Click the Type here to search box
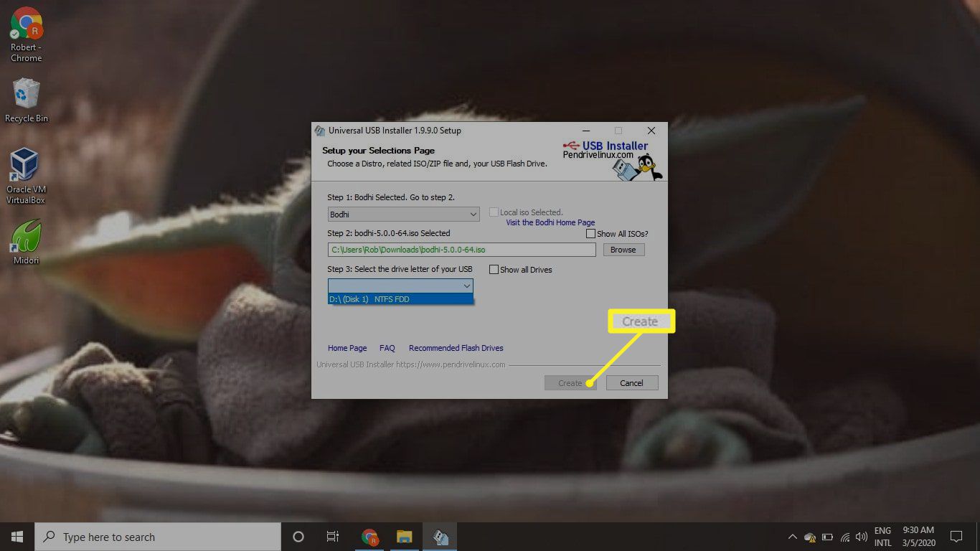 [x=158, y=537]
